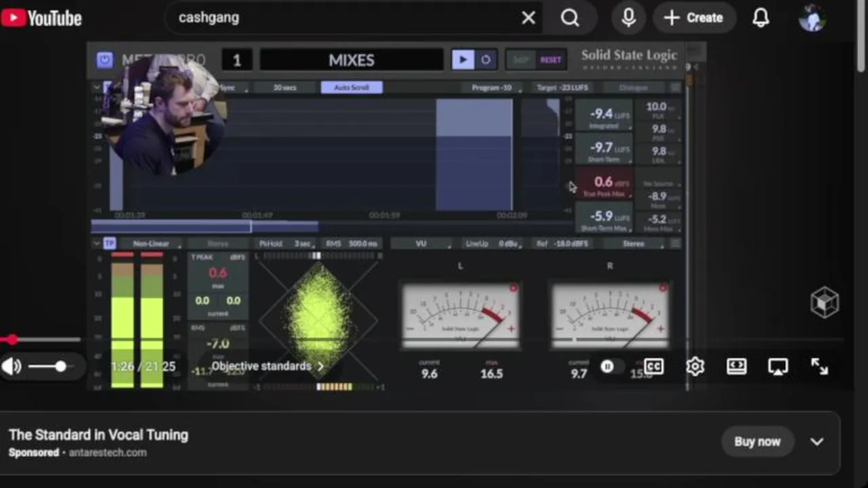
Task: Open the Non-Linear scale dropdown
Action: click(151, 243)
